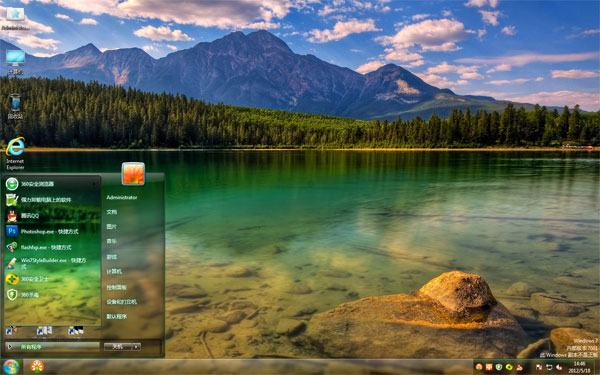
Task: Open the clock and date display
Action: click(x=580, y=367)
